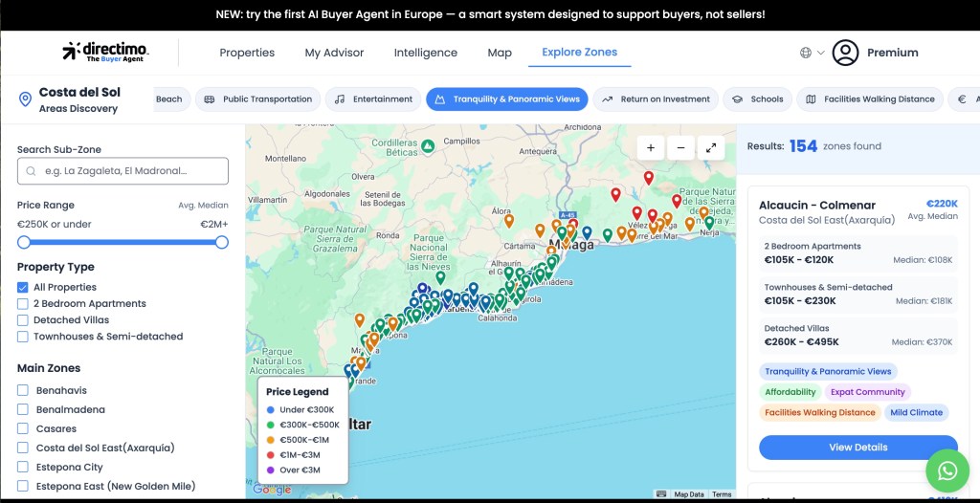Select the Public Transportation filter chip
Screen dimensions: 980x503
[257, 99]
